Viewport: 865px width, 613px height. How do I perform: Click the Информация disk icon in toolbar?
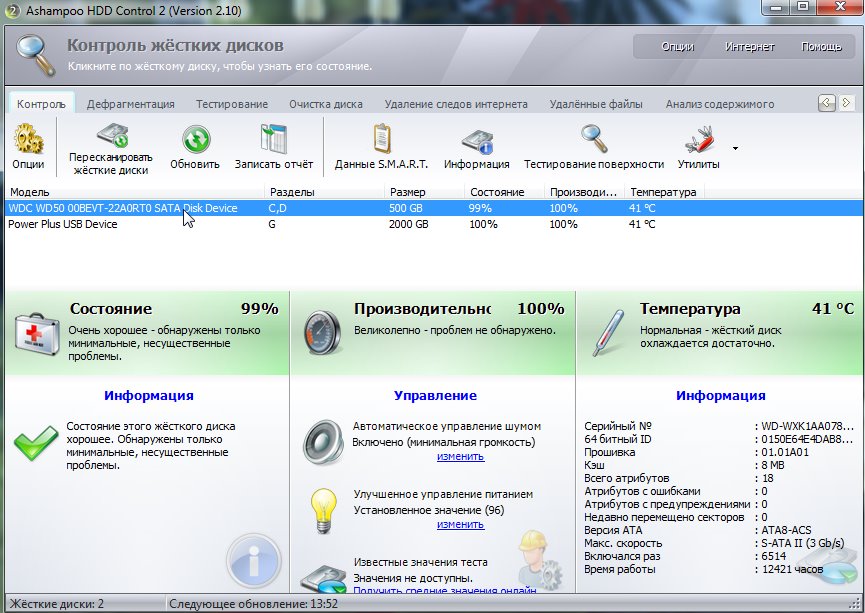click(x=477, y=141)
